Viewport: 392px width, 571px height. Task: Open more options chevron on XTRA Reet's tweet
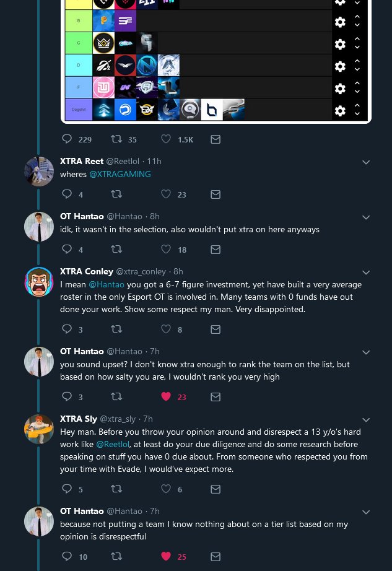click(x=366, y=162)
